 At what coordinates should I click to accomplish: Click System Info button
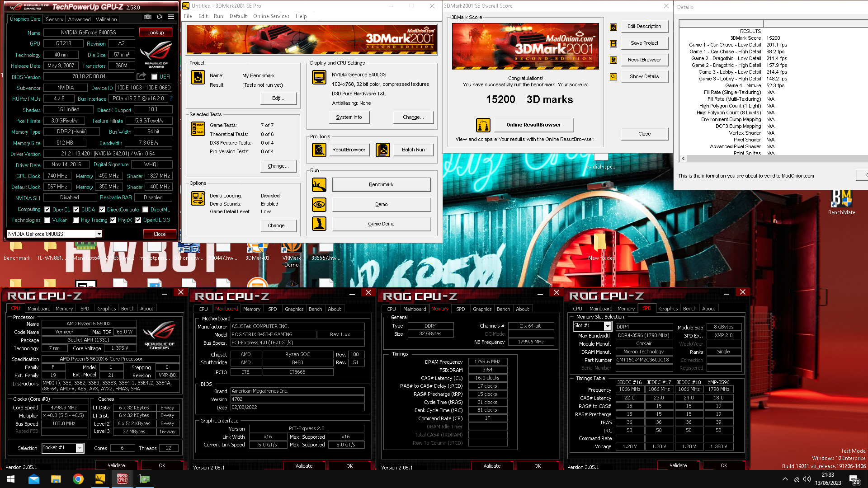[349, 117]
